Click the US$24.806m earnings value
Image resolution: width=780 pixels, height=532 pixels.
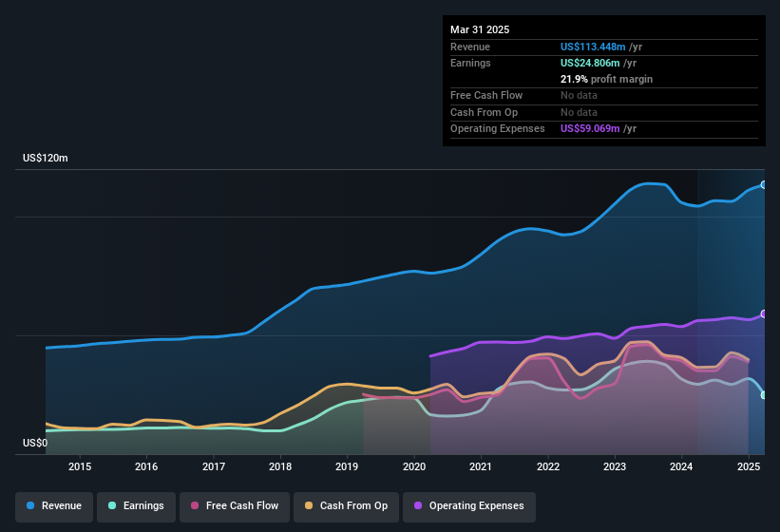590,63
